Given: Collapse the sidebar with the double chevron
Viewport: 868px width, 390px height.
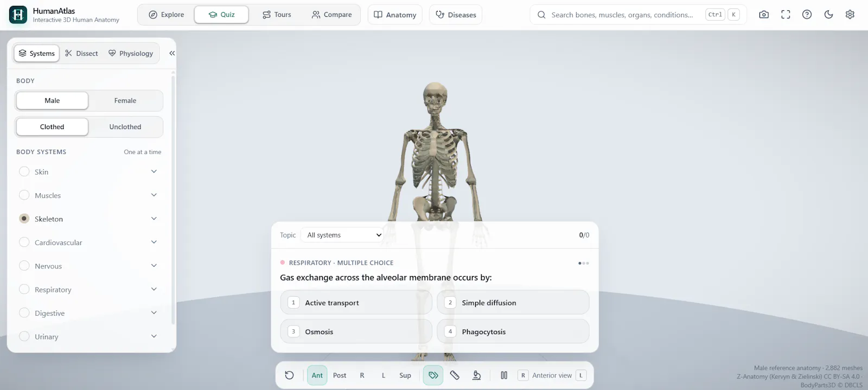Looking at the screenshot, I should click(172, 53).
